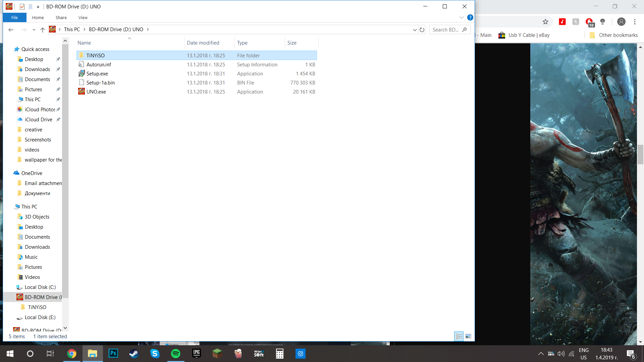Open Steam from the taskbar
Image resolution: width=644 pixels, height=362 pixels.
coord(134,353)
